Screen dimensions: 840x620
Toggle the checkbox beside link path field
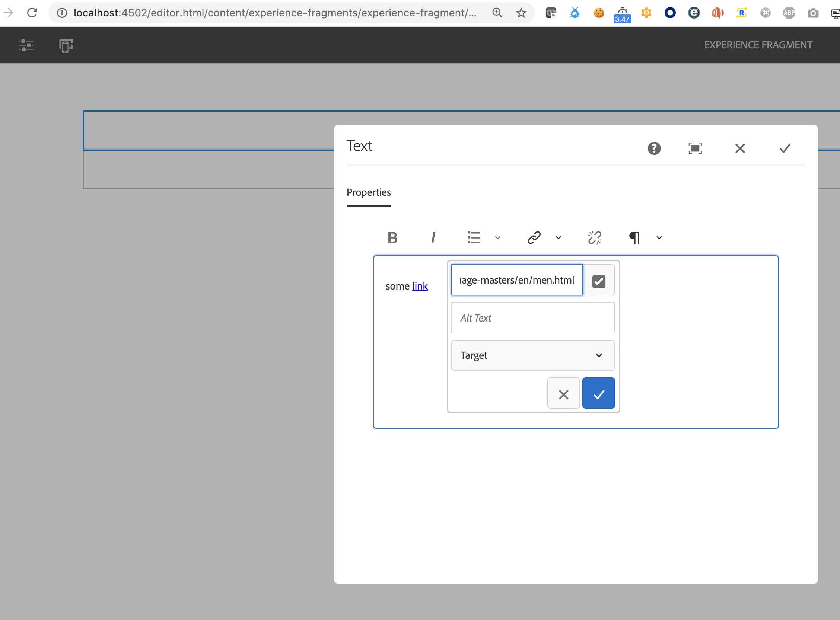click(599, 281)
